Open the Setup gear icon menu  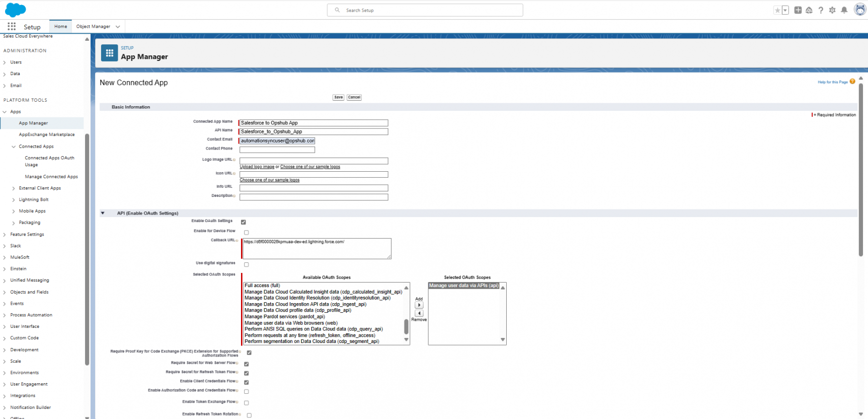coord(832,10)
